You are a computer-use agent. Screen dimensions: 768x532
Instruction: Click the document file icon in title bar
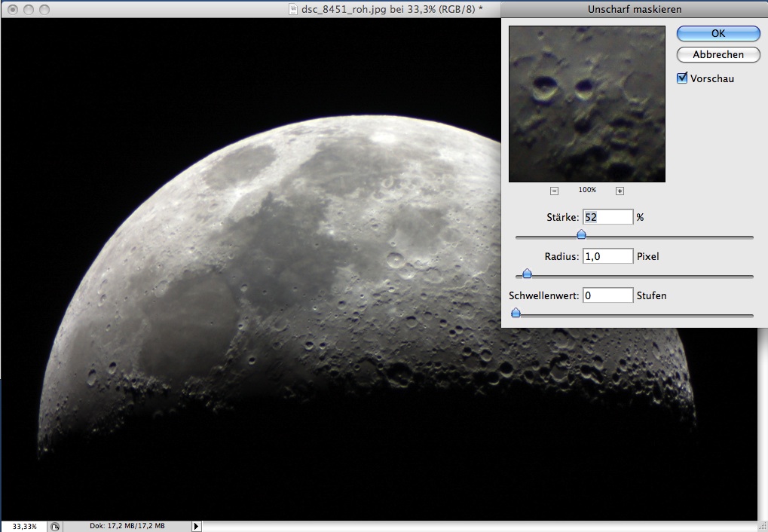pyautogui.click(x=293, y=9)
